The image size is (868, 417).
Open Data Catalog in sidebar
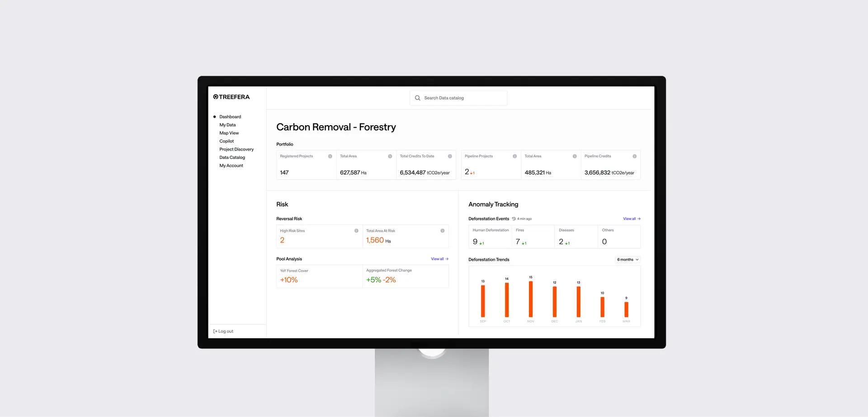[232, 157]
